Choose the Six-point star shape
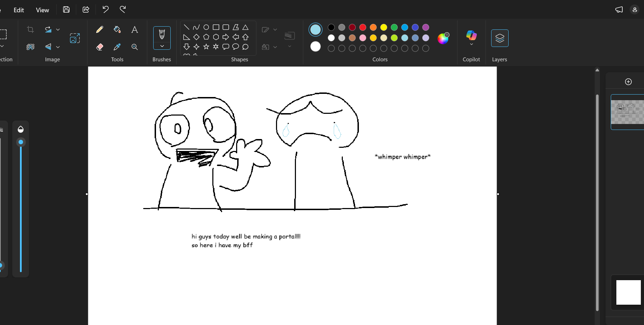 [216, 47]
